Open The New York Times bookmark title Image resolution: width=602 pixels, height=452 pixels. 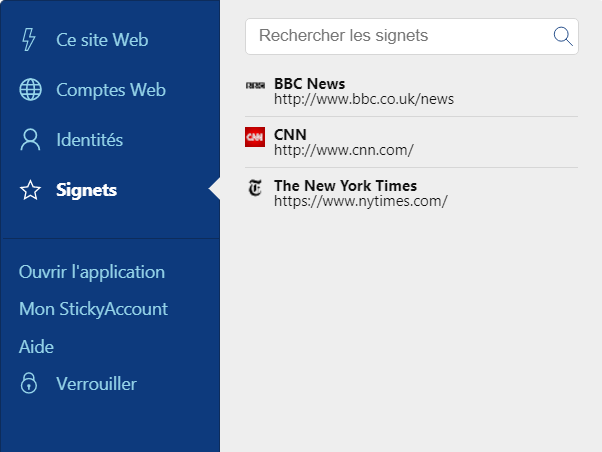[x=345, y=186]
